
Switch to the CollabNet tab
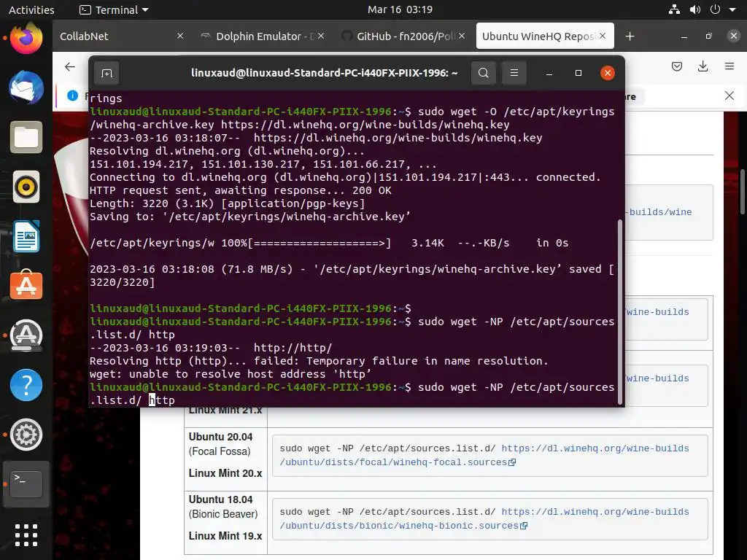pyautogui.click(x=122, y=36)
